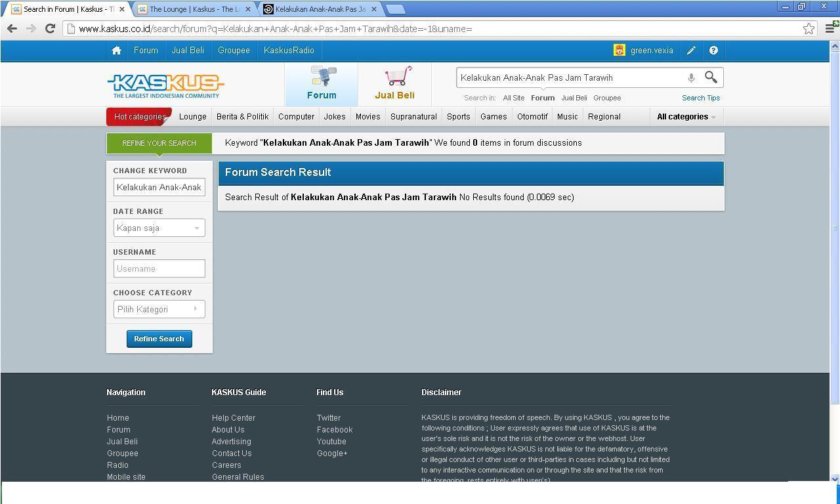The height and width of the screenshot is (504, 840).
Task: Reload the page with the refresh icon
Action: [50, 28]
